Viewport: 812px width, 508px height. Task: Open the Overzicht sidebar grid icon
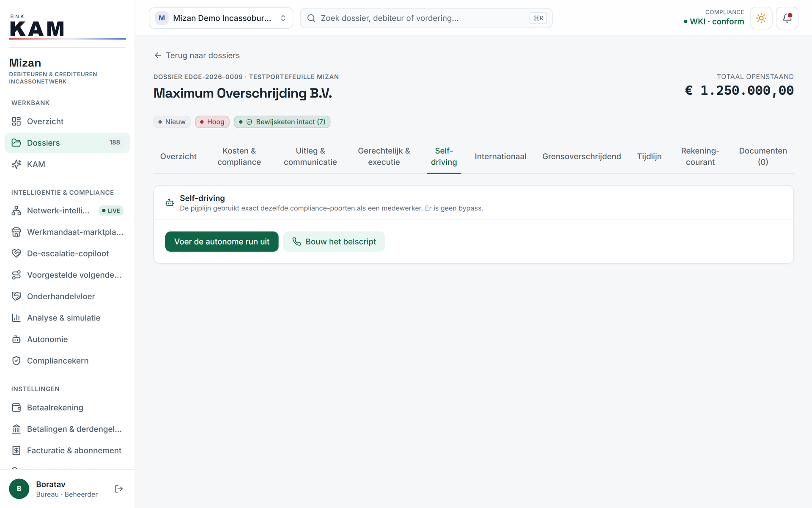coord(16,121)
